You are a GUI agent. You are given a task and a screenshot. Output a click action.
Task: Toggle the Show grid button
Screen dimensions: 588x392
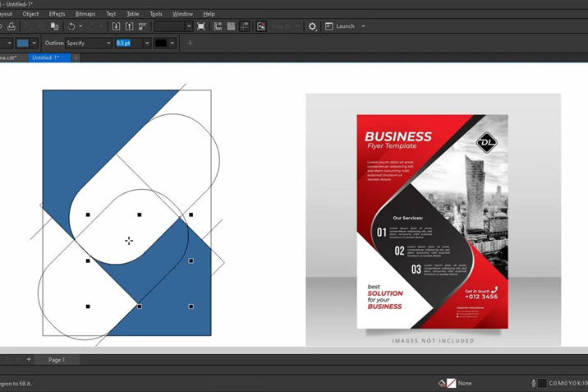pos(231,26)
